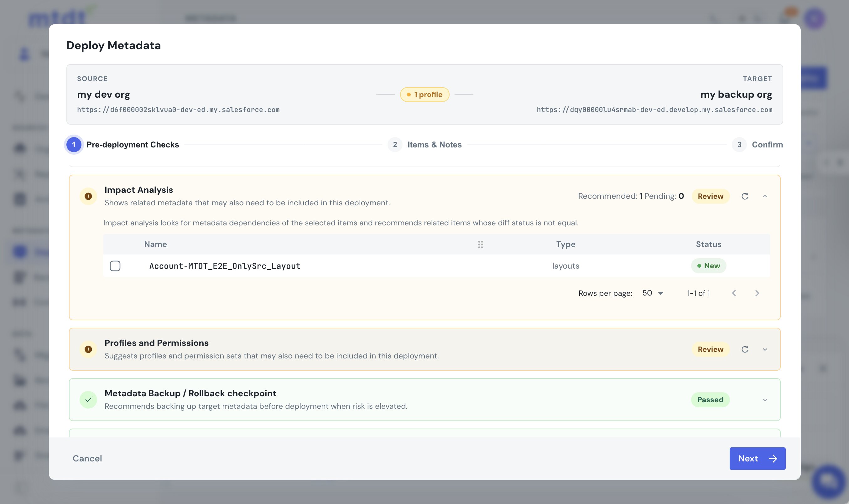Image resolution: width=849 pixels, height=504 pixels.
Task: Click the Type column header
Action: pos(565,244)
